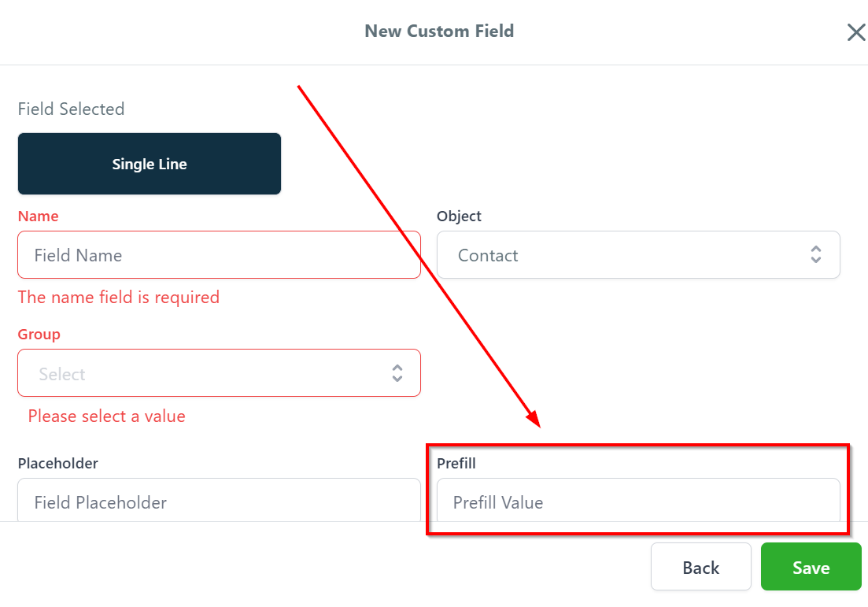Viewport: 868px width, 607px height.
Task: Click the New Custom Field title
Action: (439, 31)
